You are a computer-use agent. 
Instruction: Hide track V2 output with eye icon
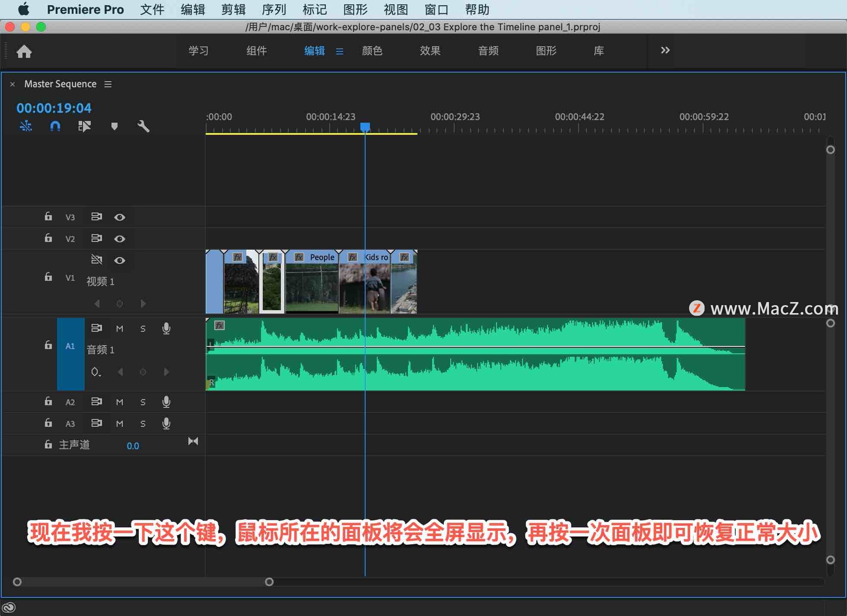(120, 239)
